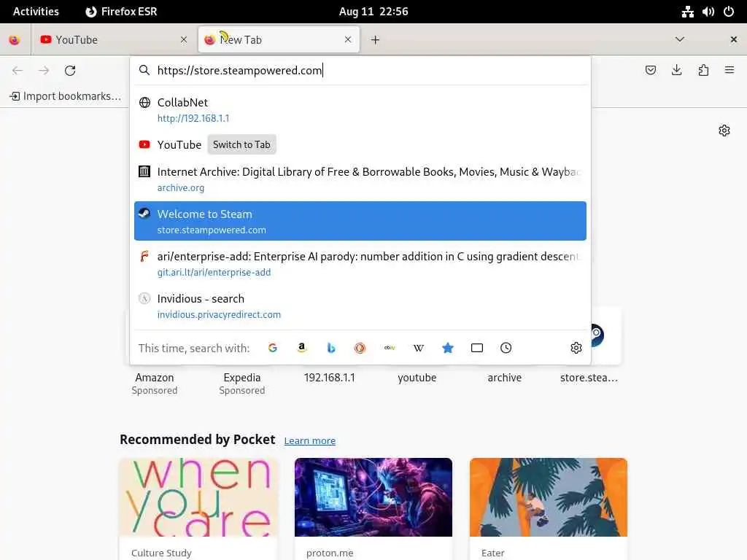Open proton.me Pocket story thumbnail
This screenshot has width=747, height=560.
pos(373,497)
